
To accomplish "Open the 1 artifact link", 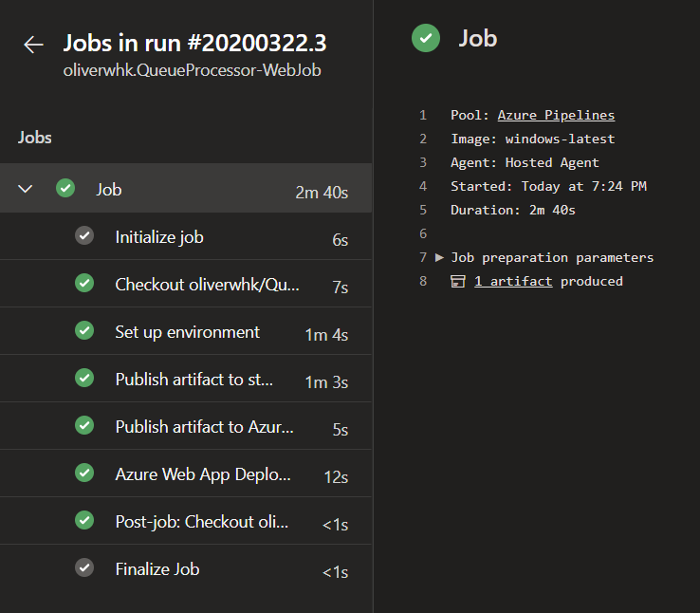I will click(x=513, y=281).
